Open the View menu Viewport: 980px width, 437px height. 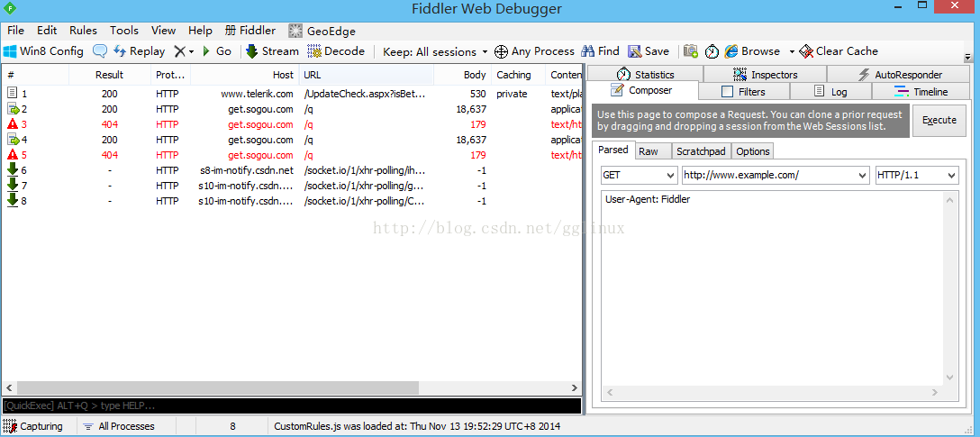163,31
